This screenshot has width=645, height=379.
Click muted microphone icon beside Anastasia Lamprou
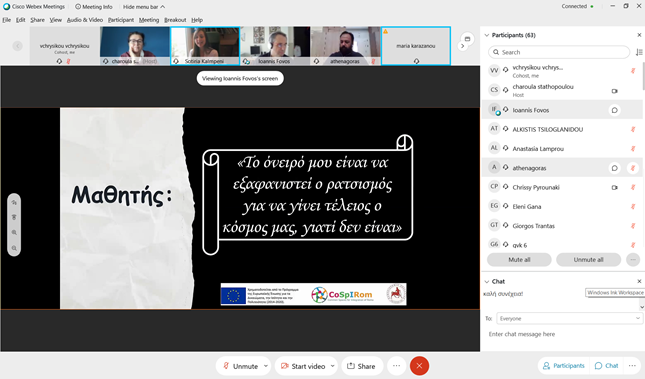[x=633, y=149]
